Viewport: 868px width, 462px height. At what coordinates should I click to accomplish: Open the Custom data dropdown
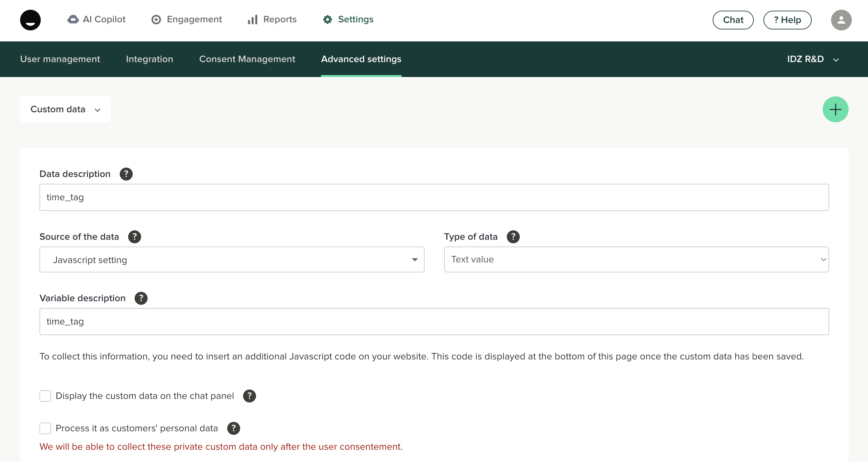pyautogui.click(x=65, y=109)
